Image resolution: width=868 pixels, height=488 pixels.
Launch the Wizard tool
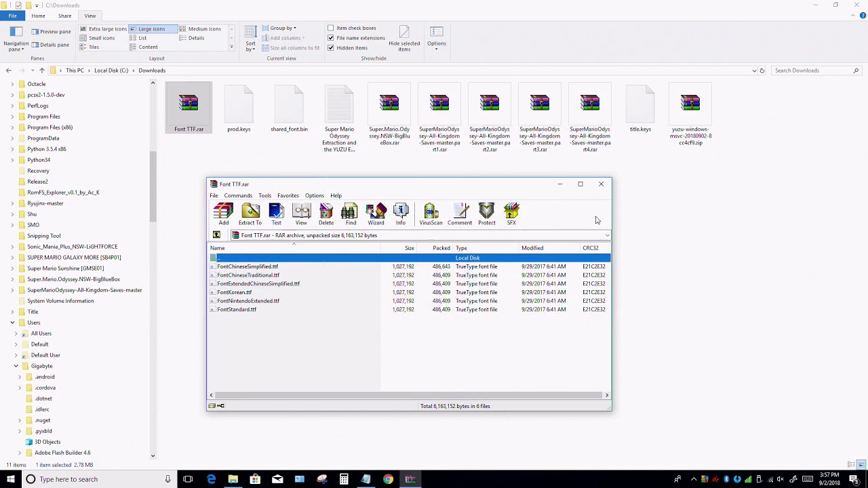[376, 214]
